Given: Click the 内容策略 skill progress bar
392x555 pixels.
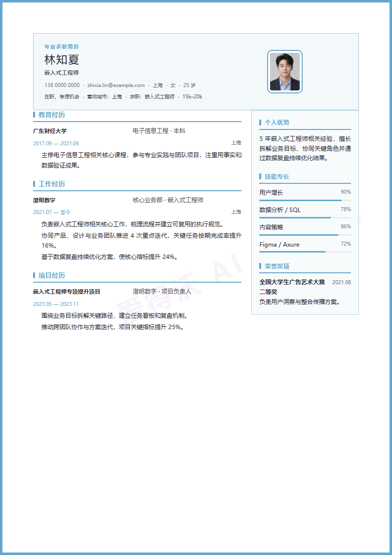Looking at the screenshot, I should (305, 235).
